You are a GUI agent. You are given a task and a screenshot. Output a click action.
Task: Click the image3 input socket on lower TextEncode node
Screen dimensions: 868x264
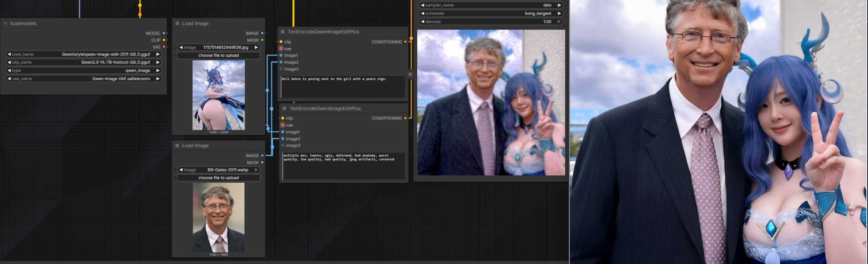(x=283, y=145)
